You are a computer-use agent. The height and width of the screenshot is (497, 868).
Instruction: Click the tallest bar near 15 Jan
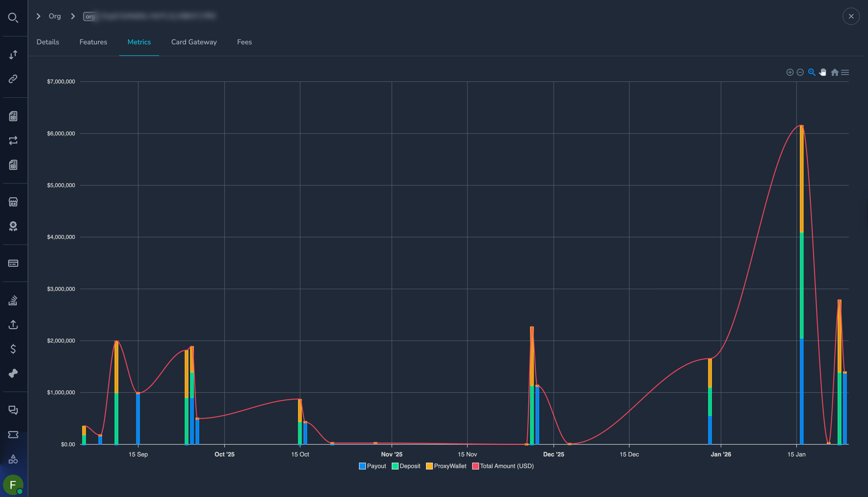pos(802,285)
